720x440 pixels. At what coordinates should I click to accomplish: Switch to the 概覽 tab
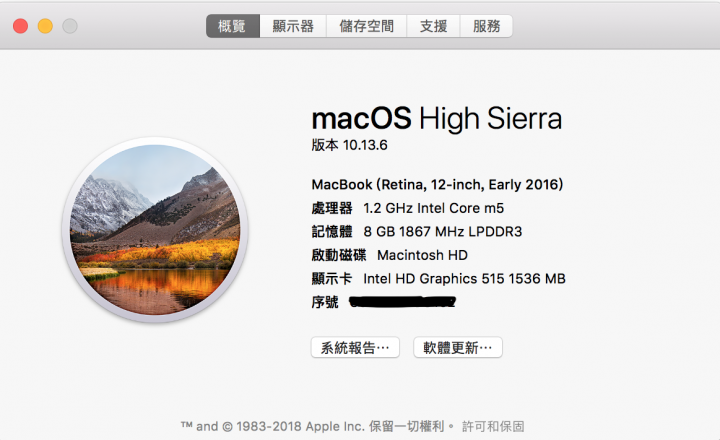tap(233, 26)
